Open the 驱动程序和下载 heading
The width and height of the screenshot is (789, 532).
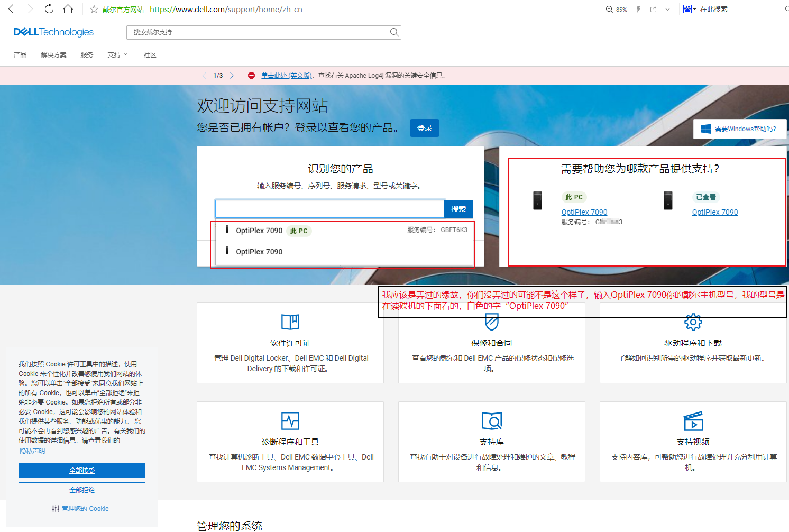(x=693, y=343)
